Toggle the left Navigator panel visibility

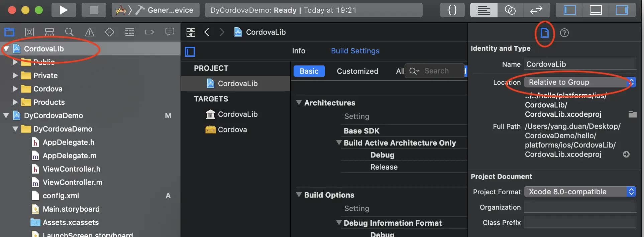click(569, 10)
